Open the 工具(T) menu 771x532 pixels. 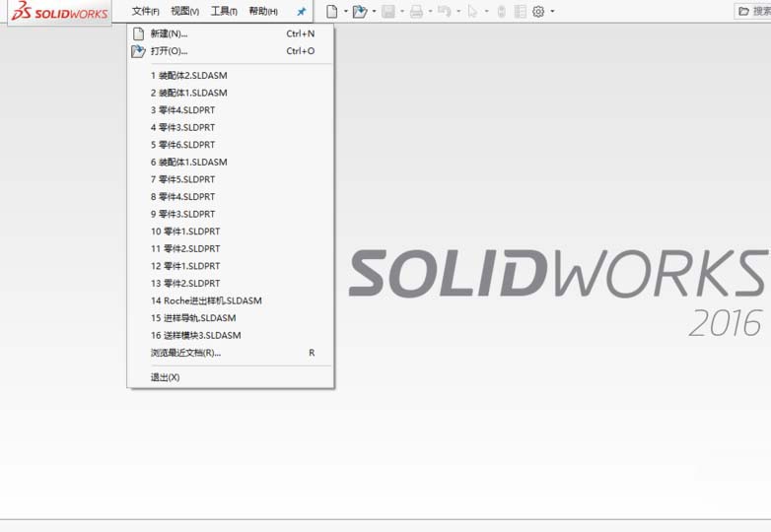tap(224, 12)
